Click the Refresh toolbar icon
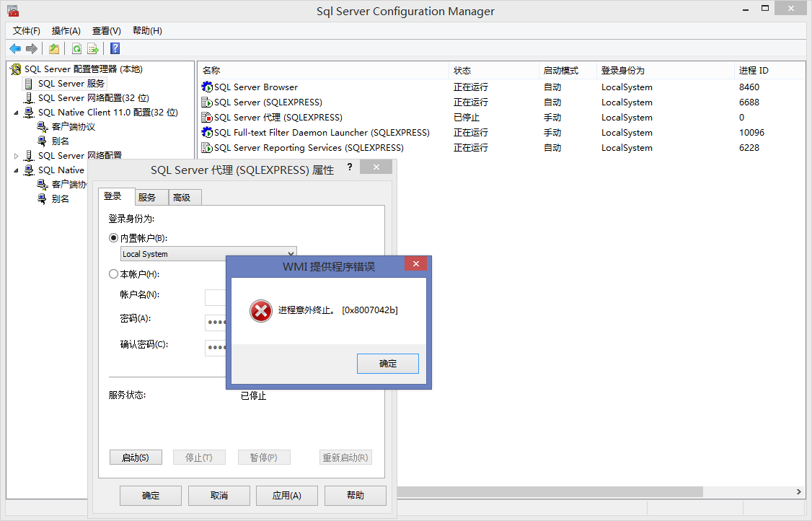 click(76, 49)
